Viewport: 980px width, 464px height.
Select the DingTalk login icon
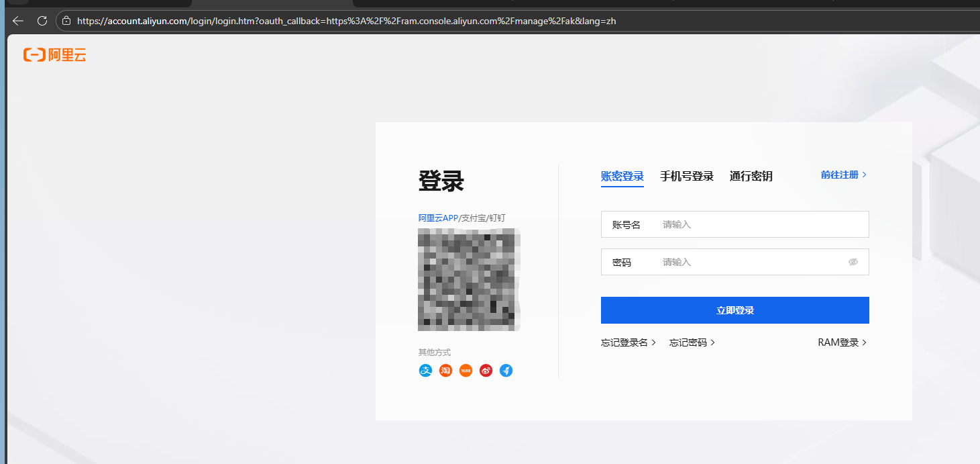[x=506, y=370]
